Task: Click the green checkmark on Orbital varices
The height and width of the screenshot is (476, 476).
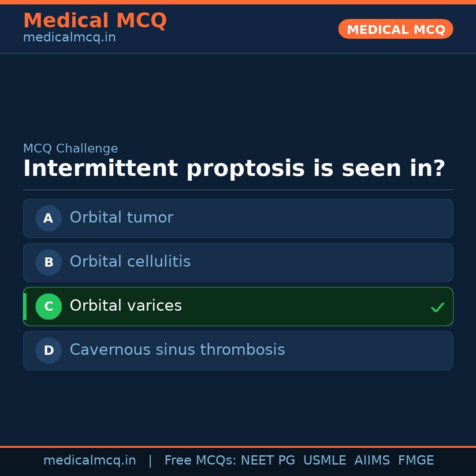Action: (437, 307)
